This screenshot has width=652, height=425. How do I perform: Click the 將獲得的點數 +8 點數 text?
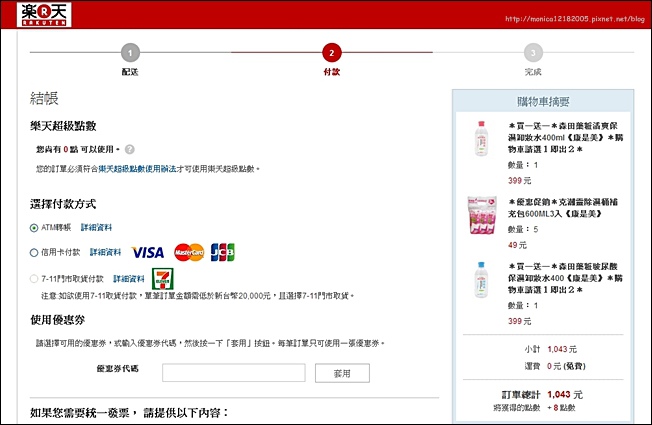(534, 408)
